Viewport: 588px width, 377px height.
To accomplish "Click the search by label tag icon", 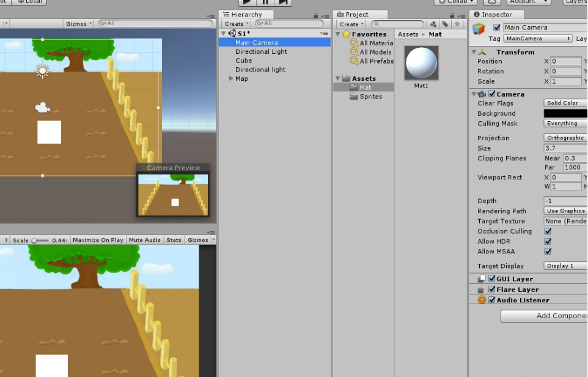I will (x=445, y=24).
